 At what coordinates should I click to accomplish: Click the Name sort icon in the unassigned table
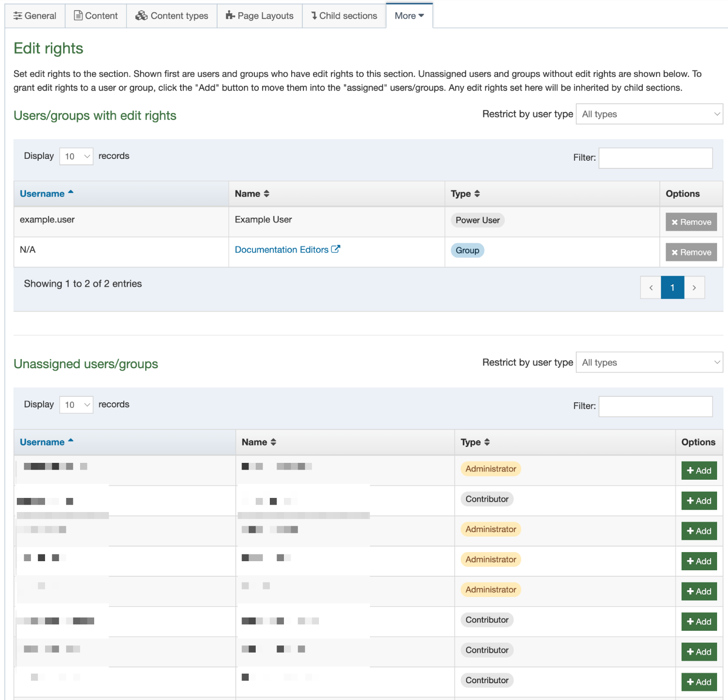(x=273, y=441)
